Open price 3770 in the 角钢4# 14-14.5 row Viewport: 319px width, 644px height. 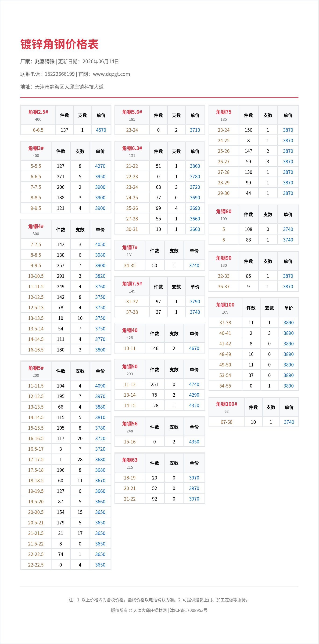pyautogui.click(x=100, y=339)
